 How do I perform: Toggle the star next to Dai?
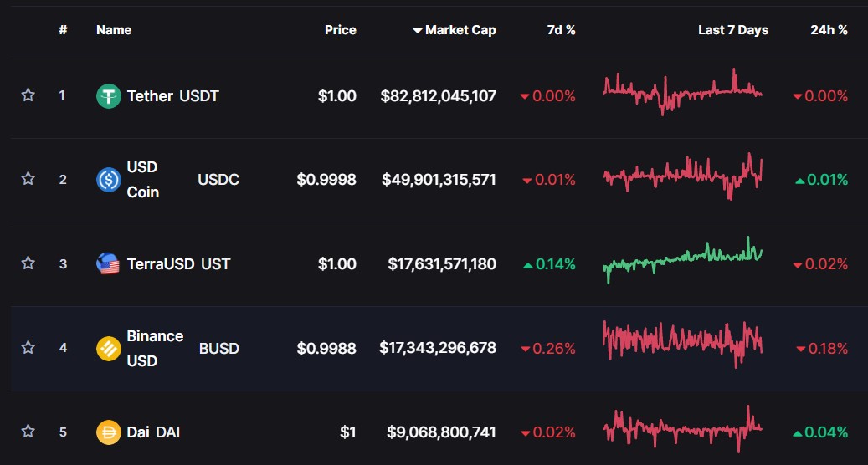pos(28,432)
